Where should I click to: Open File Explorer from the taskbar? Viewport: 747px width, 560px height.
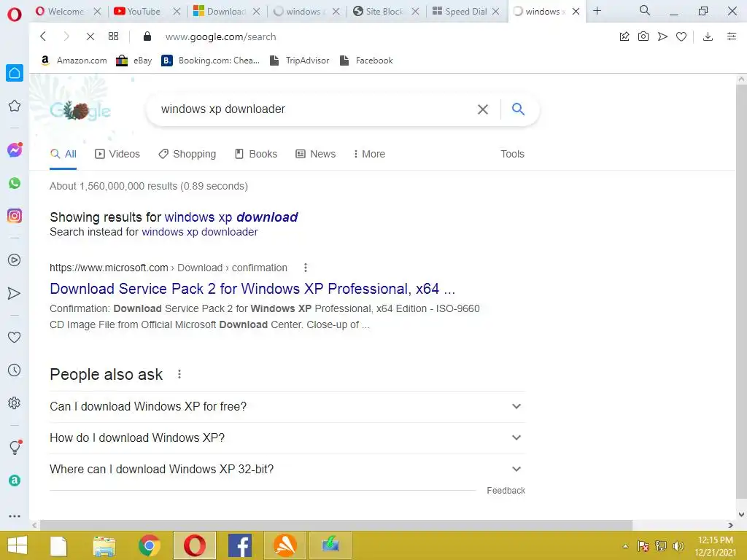tap(104, 545)
